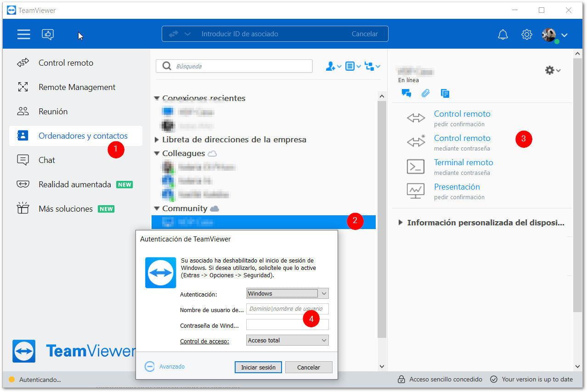Collapse the Community group

click(x=157, y=208)
